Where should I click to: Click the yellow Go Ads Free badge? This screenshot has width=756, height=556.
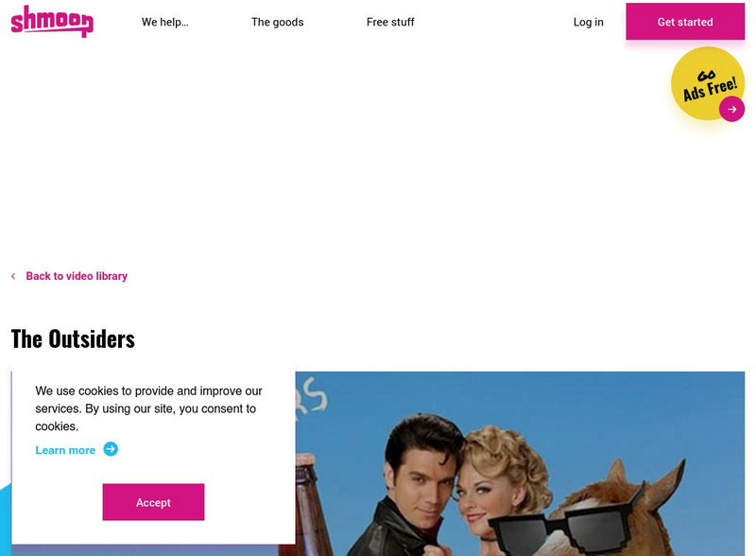click(707, 83)
